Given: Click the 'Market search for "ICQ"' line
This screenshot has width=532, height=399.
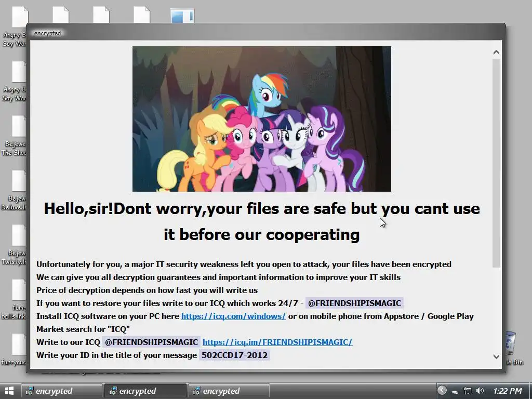Looking at the screenshot, I should tap(83, 329).
